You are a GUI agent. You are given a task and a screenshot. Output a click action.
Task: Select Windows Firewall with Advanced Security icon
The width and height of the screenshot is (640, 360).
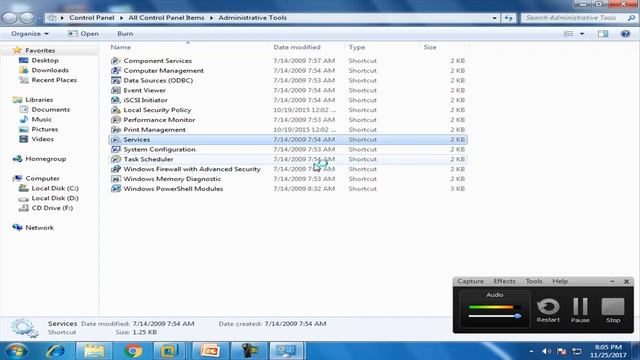point(116,169)
